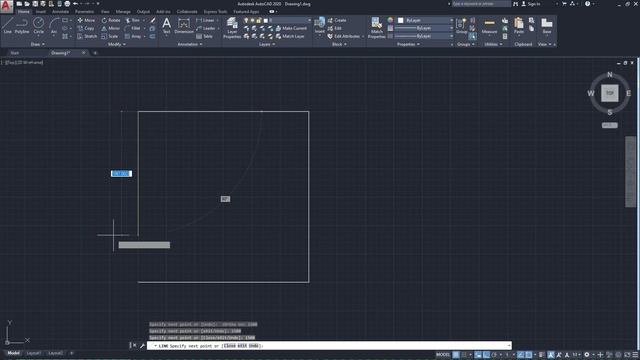Select the Text annotation tool
640x360 pixels.
point(167,25)
